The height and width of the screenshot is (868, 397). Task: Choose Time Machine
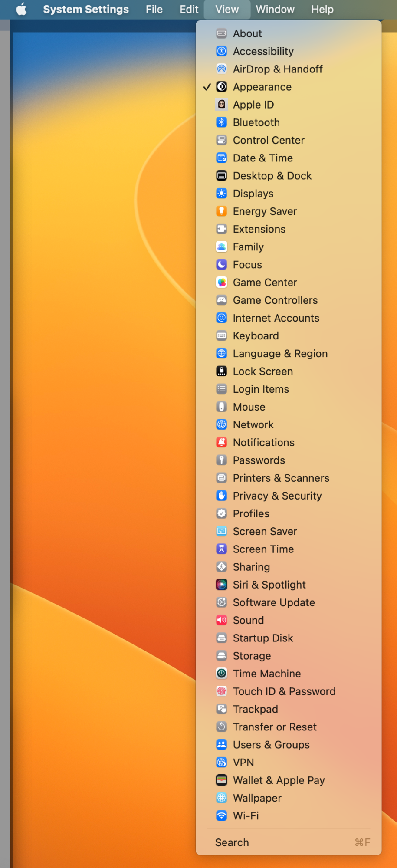pyautogui.click(x=289, y=674)
